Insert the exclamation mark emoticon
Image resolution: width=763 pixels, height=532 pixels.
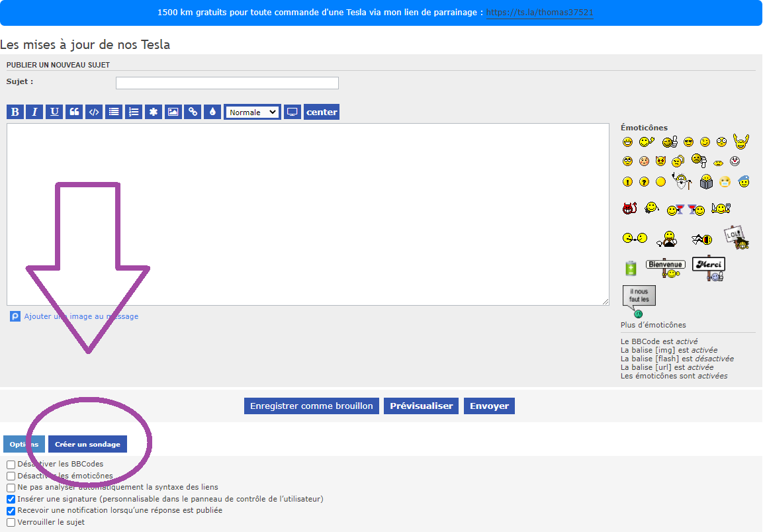pos(627,181)
